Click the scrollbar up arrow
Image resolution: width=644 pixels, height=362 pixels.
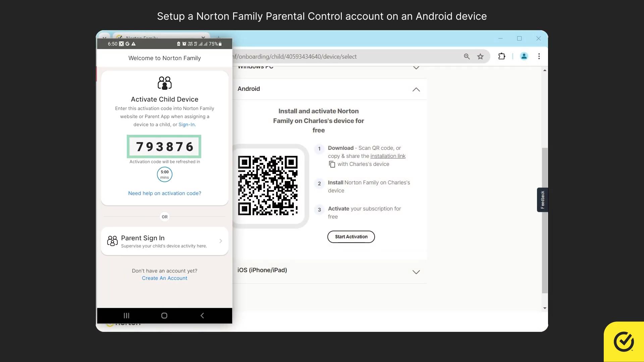(x=545, y=70)
